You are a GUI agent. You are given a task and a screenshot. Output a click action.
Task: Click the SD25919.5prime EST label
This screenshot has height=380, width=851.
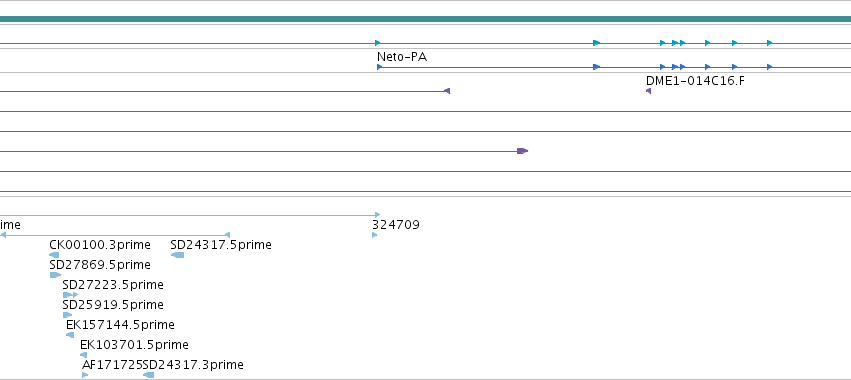click(113, 305)
